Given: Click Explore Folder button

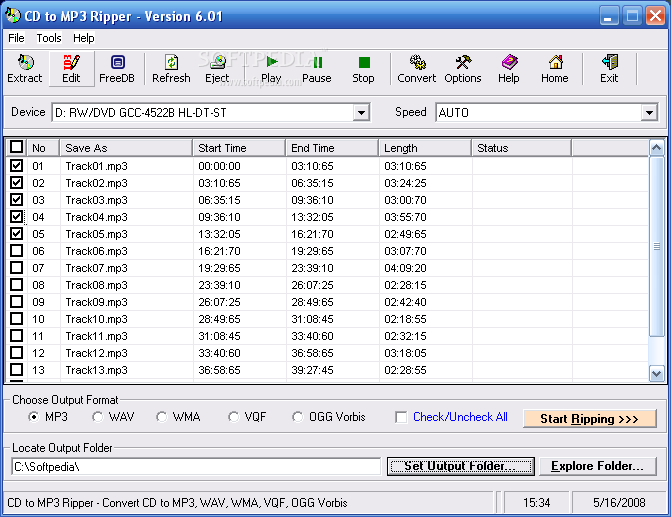Looking at the screenshot, I should pyautogui.click(x=597, y=466).
